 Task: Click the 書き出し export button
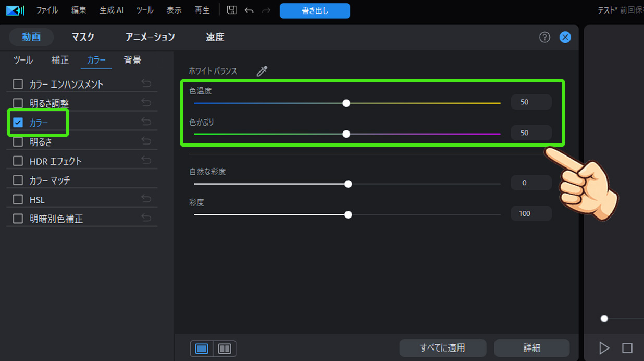(x=315, y=10)
